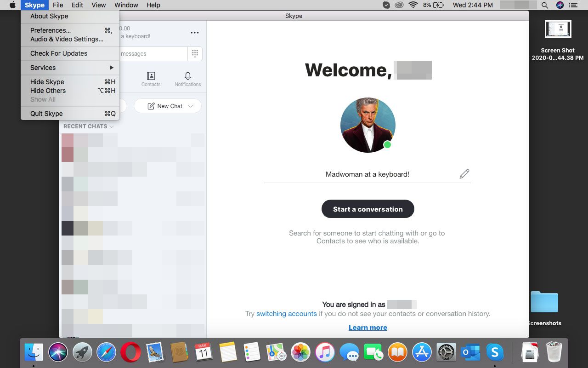Image resolution: width=588 pixels, height=368 pixels.
Task: Click the three-dot More options icon
Action: (x=195, y=33)
